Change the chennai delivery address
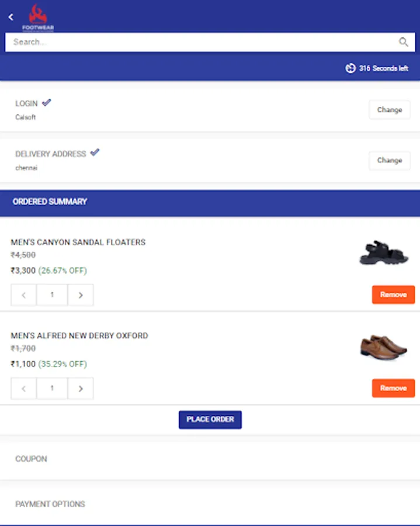 (x=389, y=160)
